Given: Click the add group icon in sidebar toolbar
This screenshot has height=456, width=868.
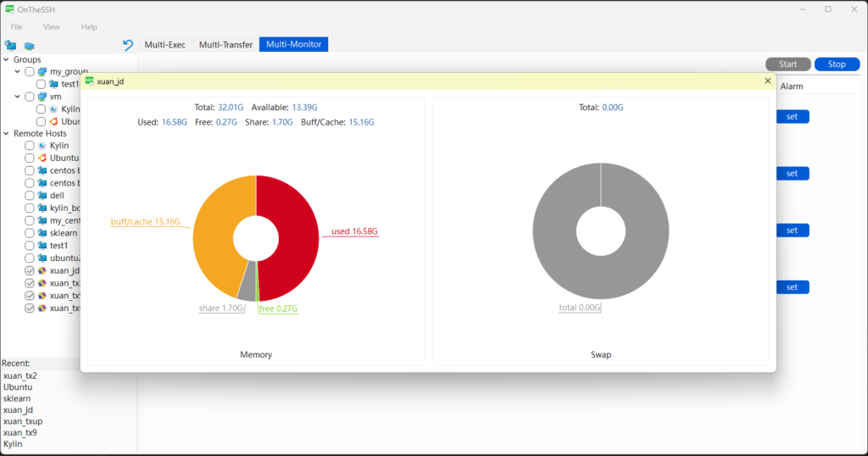Looking at the screenshot, I should (x=10, y=45).
